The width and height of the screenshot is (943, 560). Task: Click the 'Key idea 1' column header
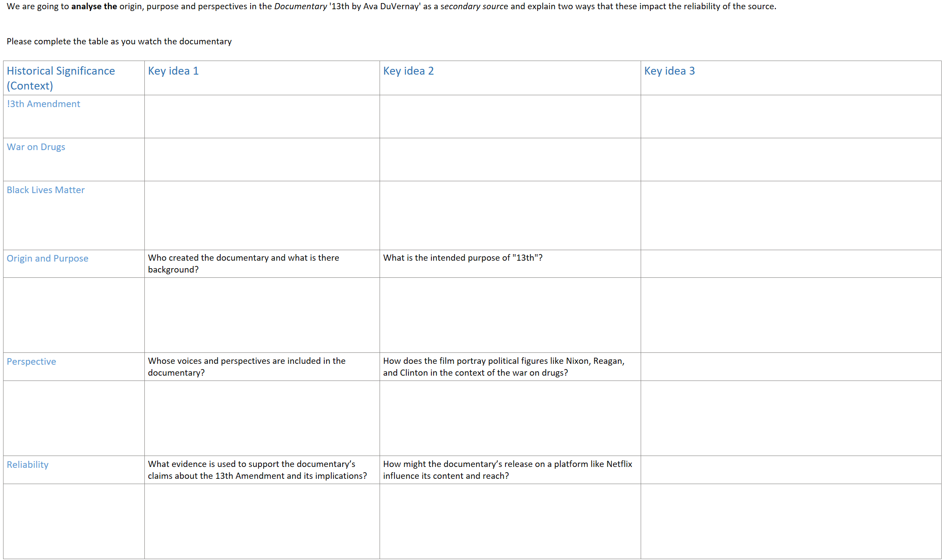pos(173,71)
